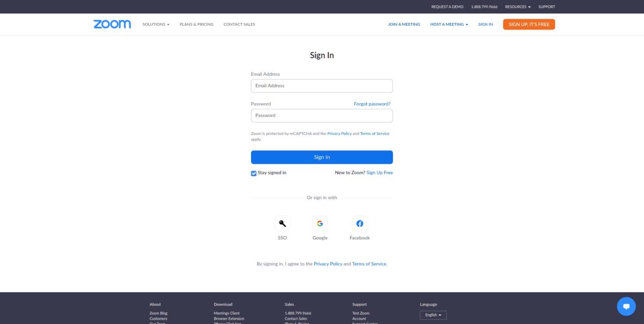This screenshot has width=644, height=324.
Task: Click the Google label under the icon
Action: [x=320, y=237]
